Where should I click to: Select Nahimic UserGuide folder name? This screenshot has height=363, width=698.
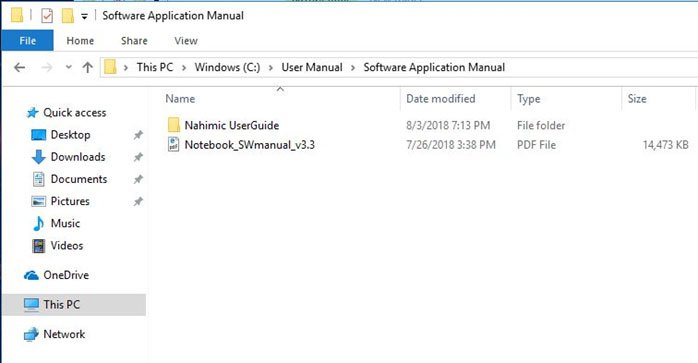(231, 126)
